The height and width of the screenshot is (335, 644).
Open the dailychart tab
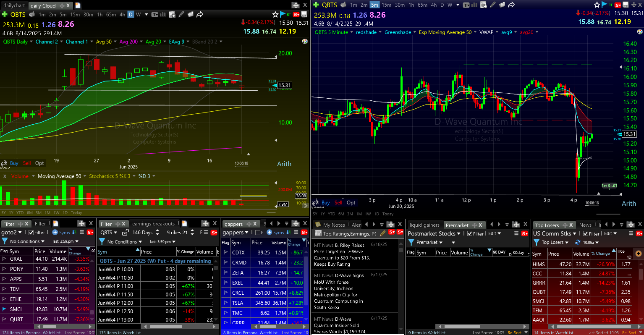pos(14,5)
